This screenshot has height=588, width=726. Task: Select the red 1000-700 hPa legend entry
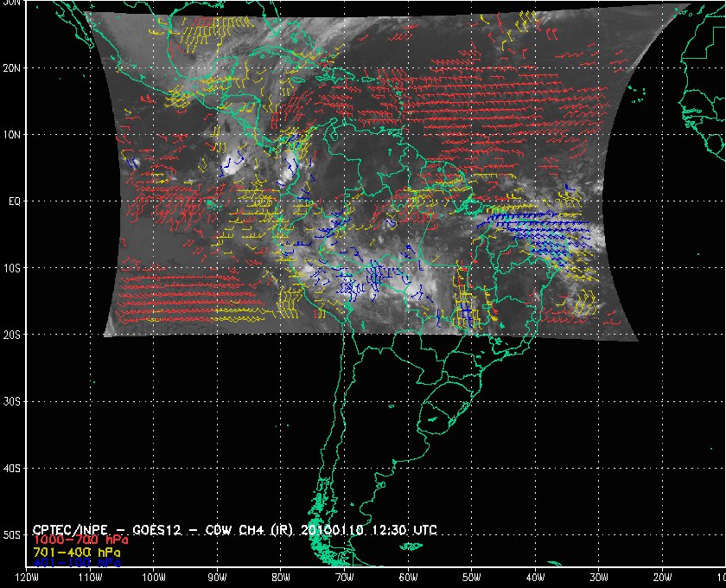[x=81, y=540]
